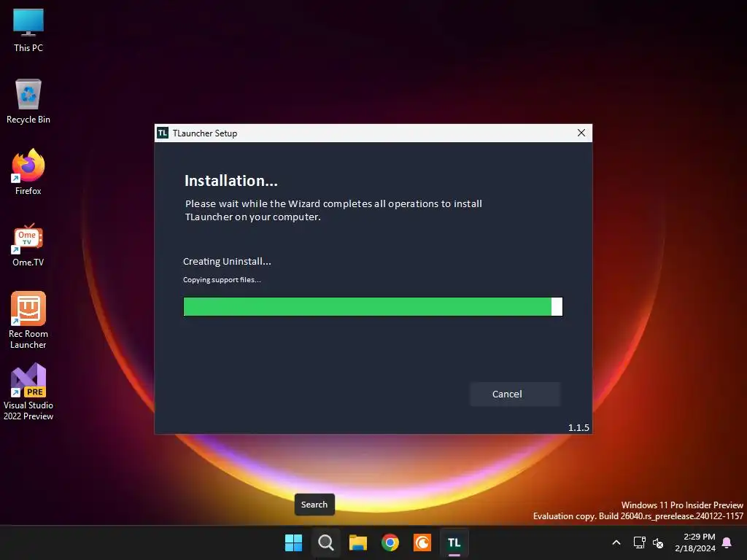Click the TLauncher taskbar icon
Screen dimensions: 747x560
pyautogui.click(x=454, y=542)
